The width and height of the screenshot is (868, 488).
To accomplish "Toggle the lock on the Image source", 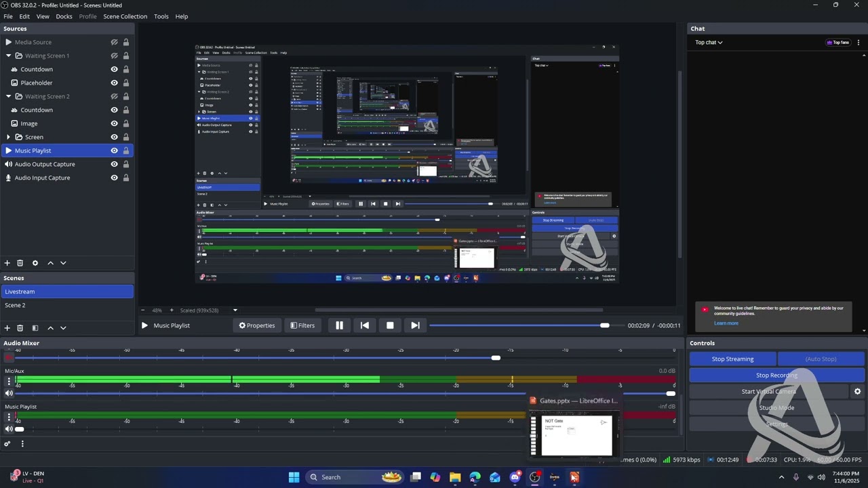I will point(125,123).
